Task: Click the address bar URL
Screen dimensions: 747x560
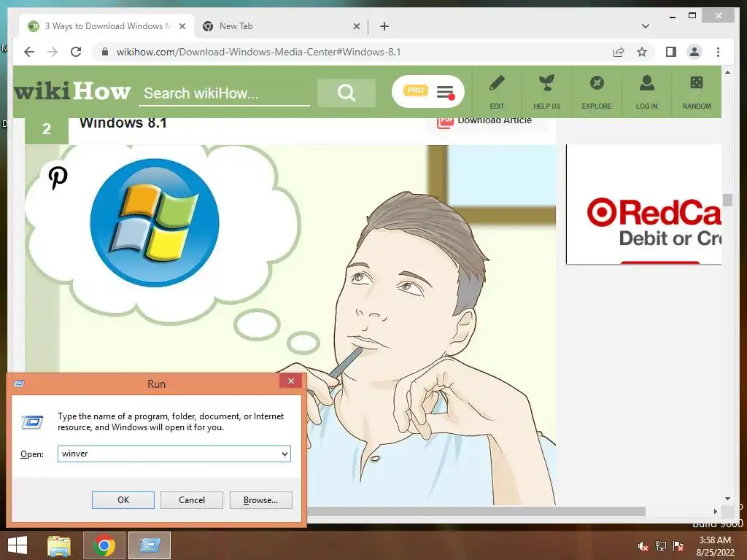Action: 259,52
